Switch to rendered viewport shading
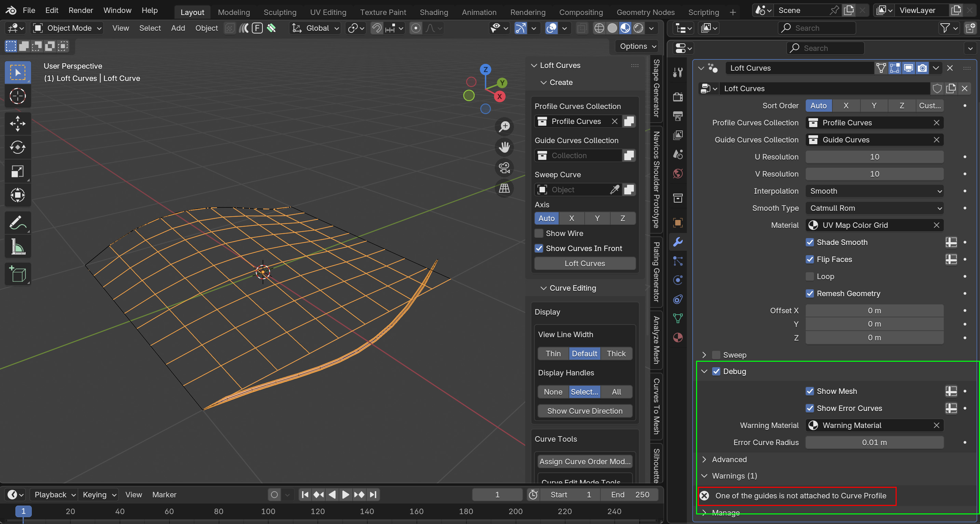 [639, 28]
